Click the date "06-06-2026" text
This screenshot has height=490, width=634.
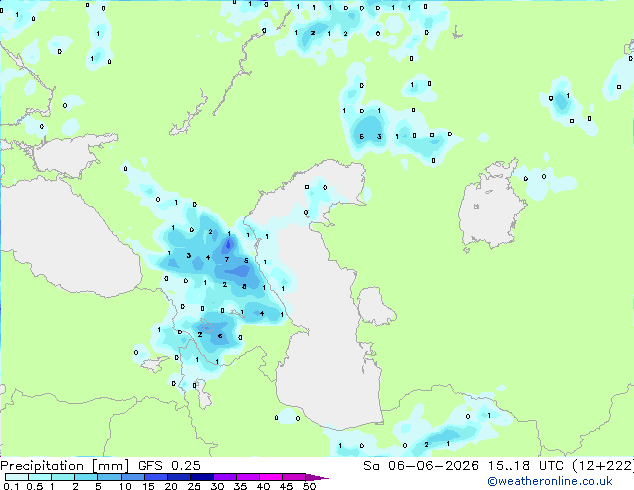pos(433,466)
